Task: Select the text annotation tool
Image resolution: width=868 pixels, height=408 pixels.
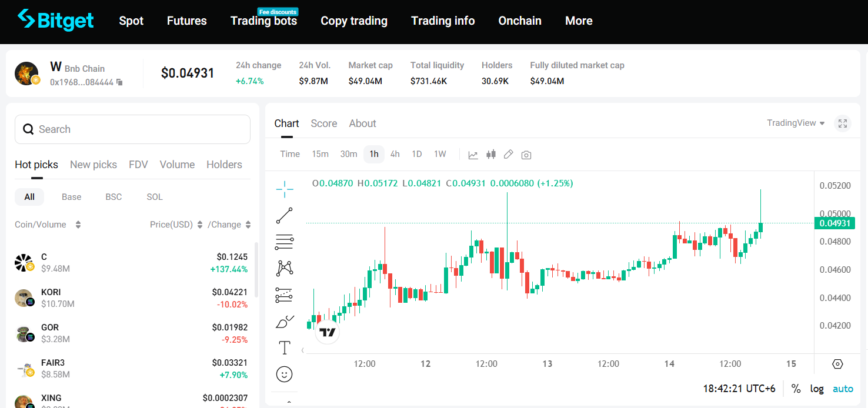Action: pyautogui.click(x=285, y=348)
